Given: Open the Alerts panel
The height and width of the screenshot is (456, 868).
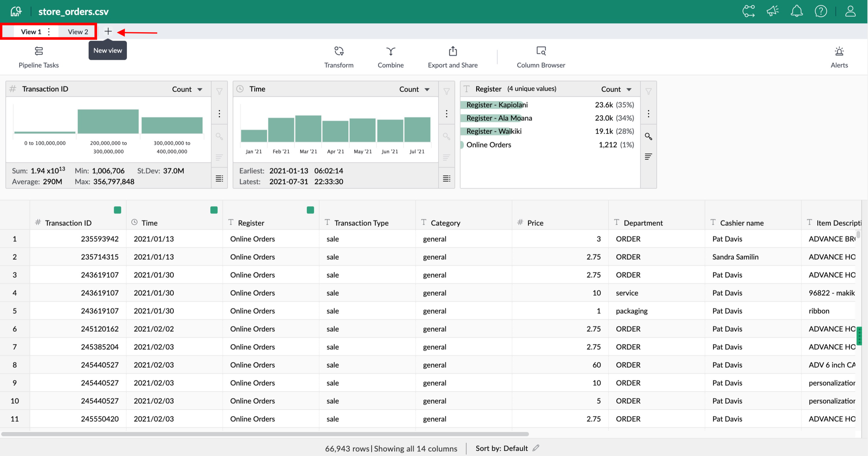Looking at the screenshot, I should pyautogui.click(x=839, y=57).
